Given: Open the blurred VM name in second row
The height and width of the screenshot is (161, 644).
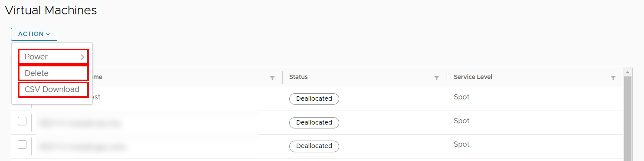Looking at the screenshot, I should coord(80,123).
